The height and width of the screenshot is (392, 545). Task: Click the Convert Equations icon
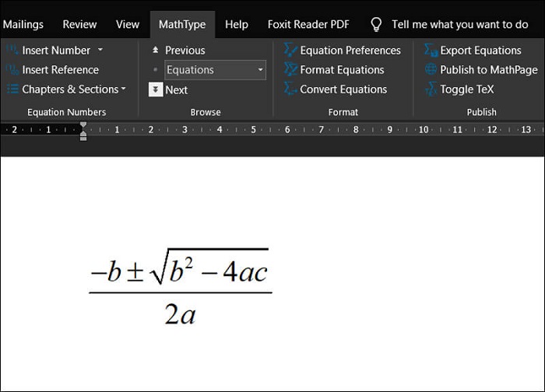pyautogui.click(x=290, y=89)
